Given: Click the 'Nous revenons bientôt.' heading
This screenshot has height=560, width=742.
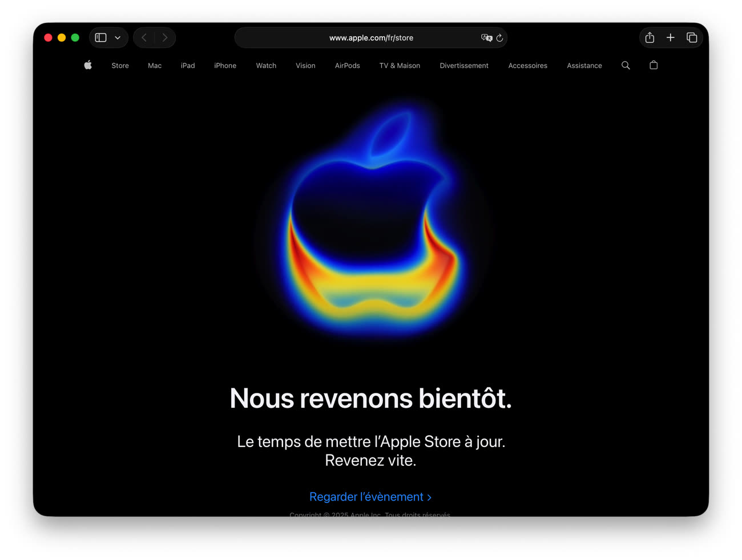Looking at the screenshot, I should pyautogui.click(x=371, y=398).
